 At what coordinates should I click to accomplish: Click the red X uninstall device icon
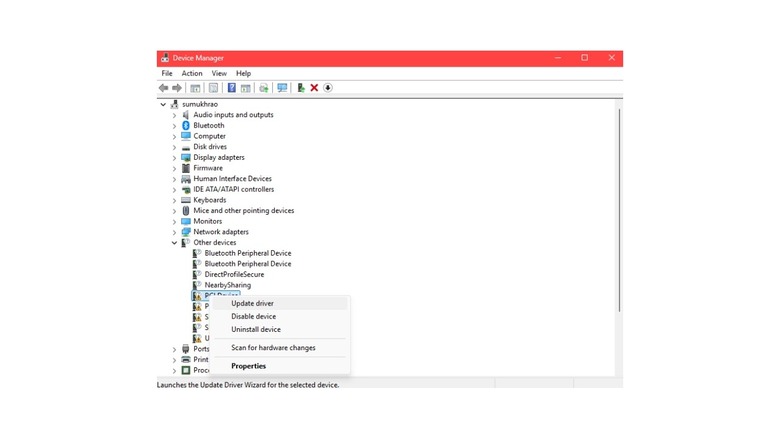(x=314, y=88)
